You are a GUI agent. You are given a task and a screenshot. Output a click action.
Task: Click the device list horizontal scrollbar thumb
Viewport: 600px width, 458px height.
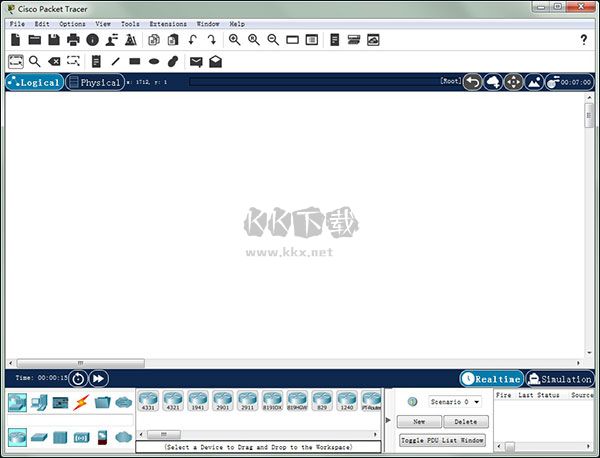pos(164,434)
